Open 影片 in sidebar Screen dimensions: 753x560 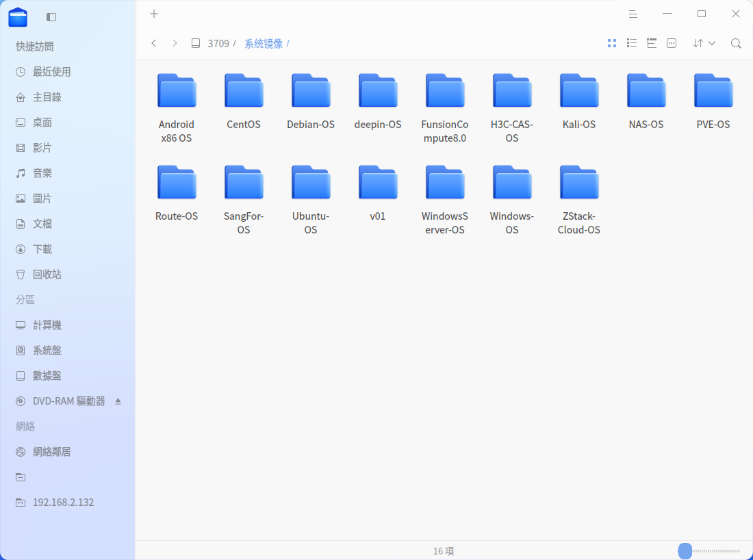(x=67, y=148)
